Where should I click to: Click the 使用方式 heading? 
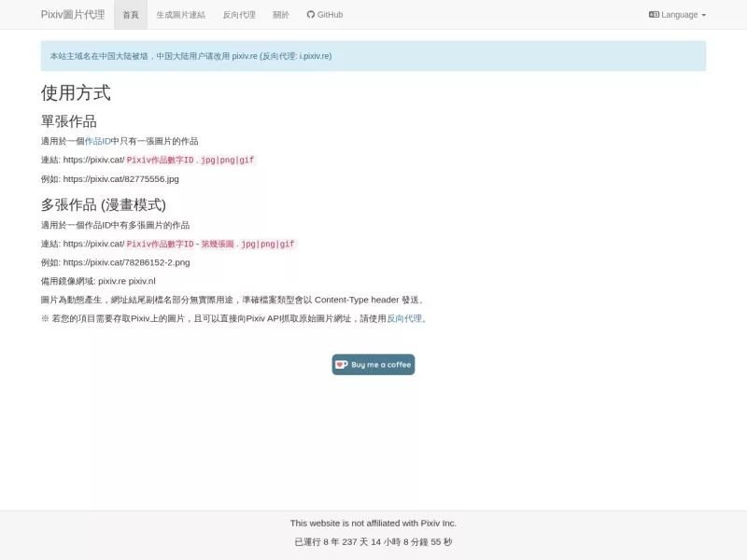pyautogui.click(x=76, y=92)
